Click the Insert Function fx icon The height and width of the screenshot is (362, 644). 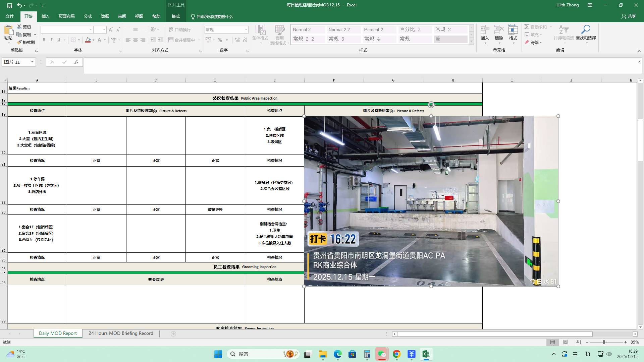click(76, 62)
